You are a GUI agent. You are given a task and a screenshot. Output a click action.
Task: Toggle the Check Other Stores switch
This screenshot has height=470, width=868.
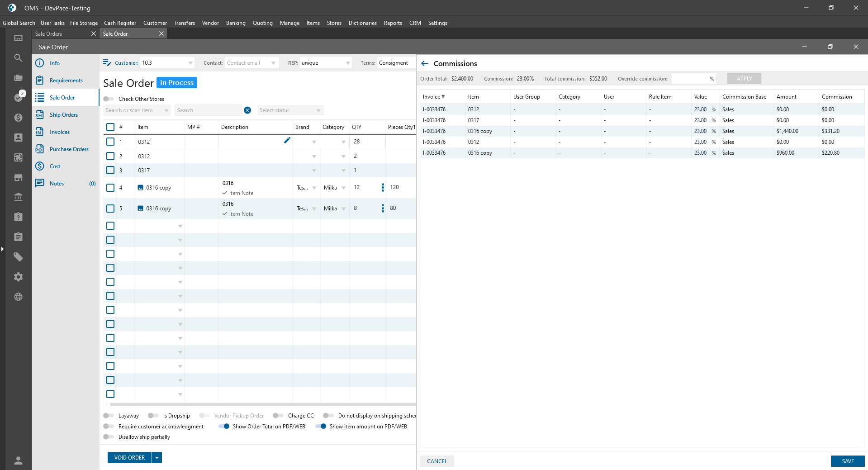109,99
